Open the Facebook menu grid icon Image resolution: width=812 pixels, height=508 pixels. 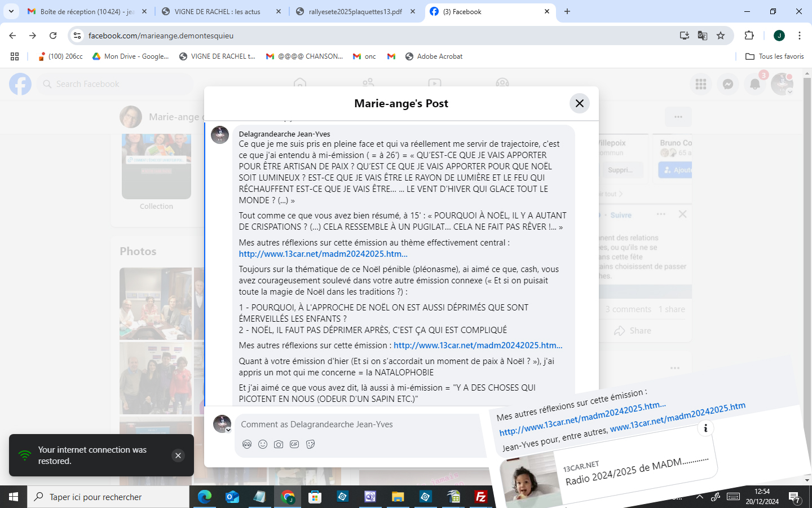tap(701, 84)
